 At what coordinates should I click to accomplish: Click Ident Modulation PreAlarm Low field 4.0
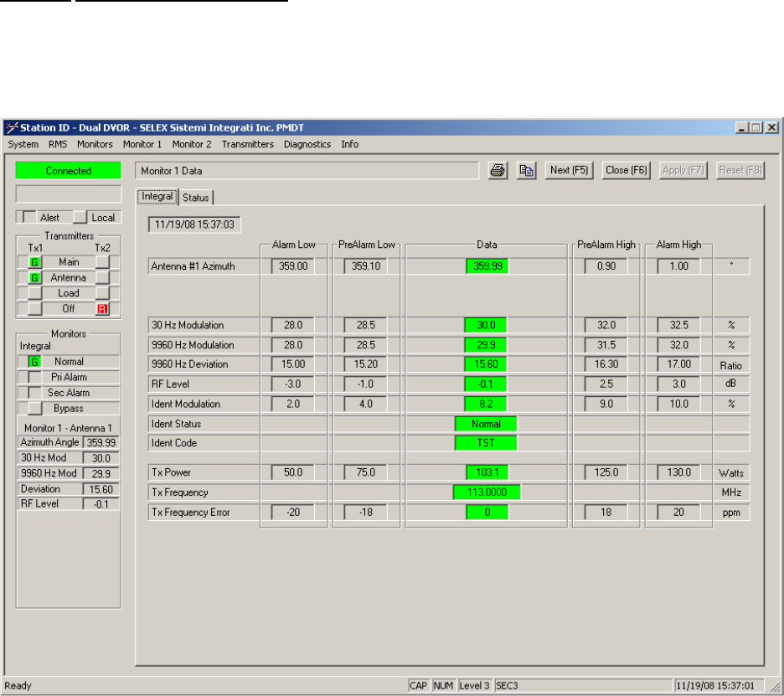(x=365, y=404)
